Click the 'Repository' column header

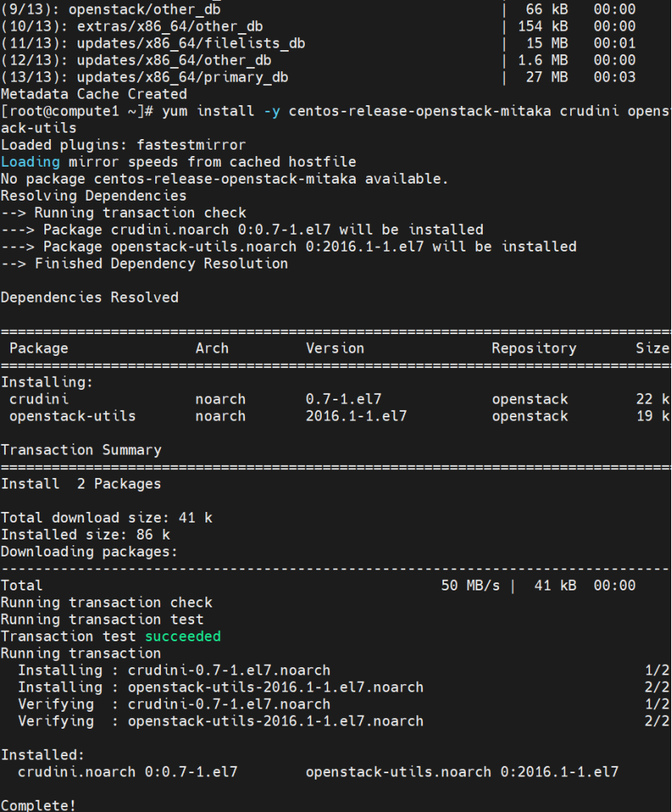pos(534,349)
